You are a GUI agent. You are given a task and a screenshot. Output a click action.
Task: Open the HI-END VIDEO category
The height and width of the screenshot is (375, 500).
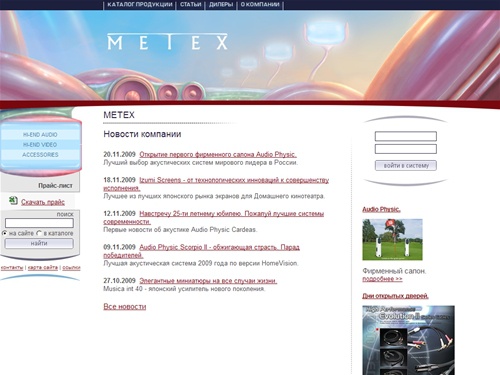40,145
